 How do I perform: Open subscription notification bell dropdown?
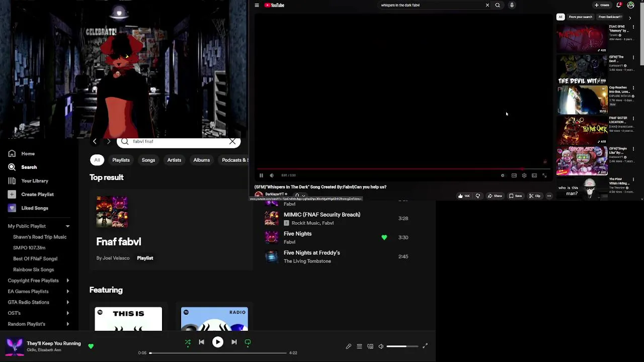pos(300,196)
